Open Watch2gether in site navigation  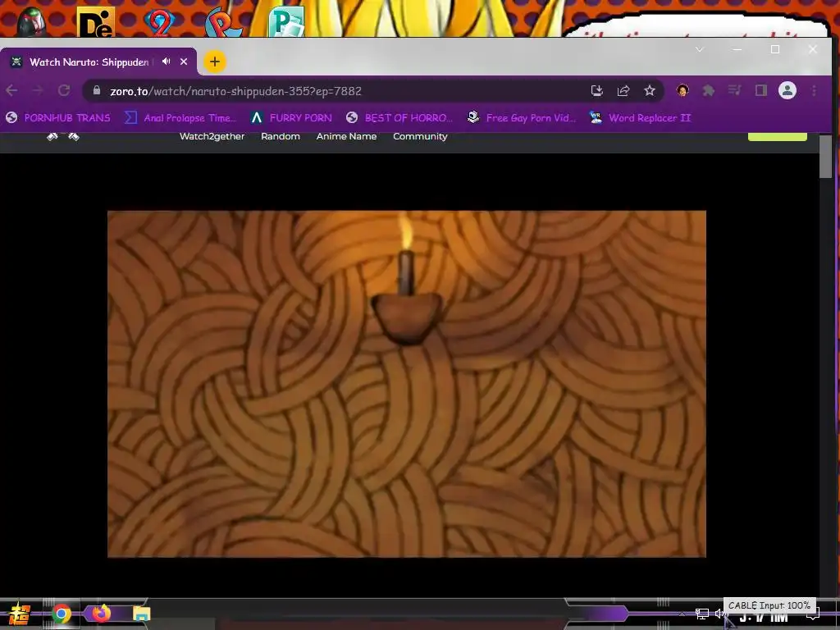tap(212, 136)
